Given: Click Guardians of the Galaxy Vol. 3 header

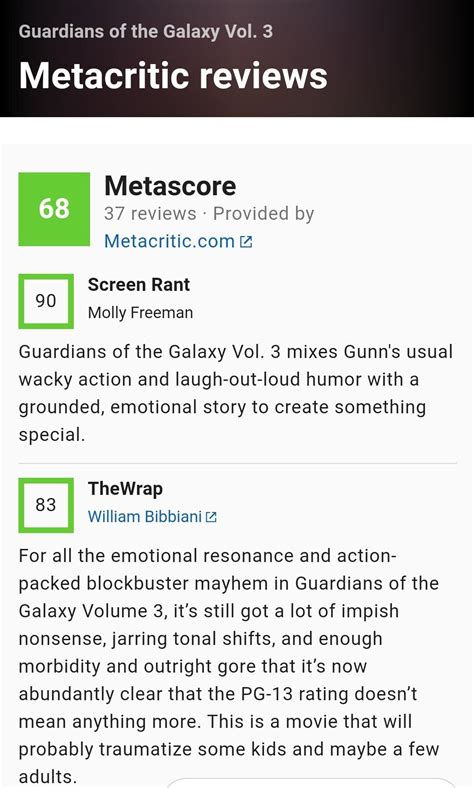Looking at the screenshot, I should pos(146,32).
